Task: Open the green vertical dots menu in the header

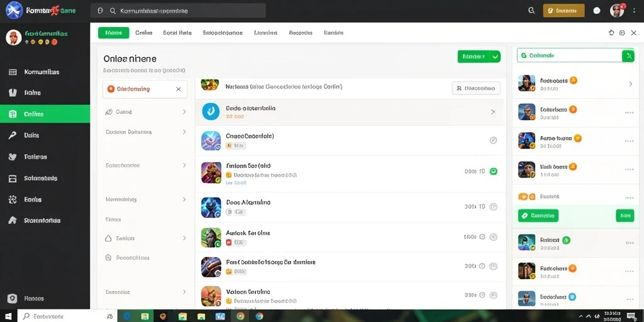Action: coord(634,11)
